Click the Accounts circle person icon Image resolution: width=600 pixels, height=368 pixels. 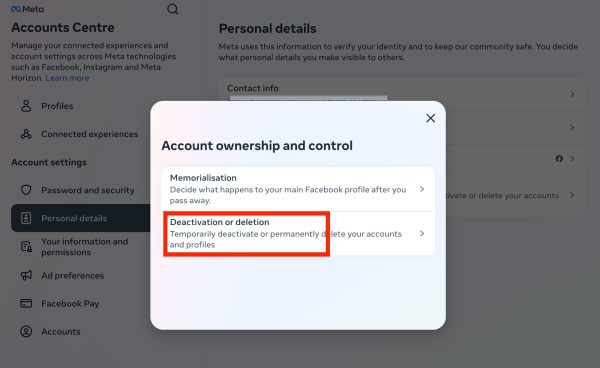(x=26, y=331)
